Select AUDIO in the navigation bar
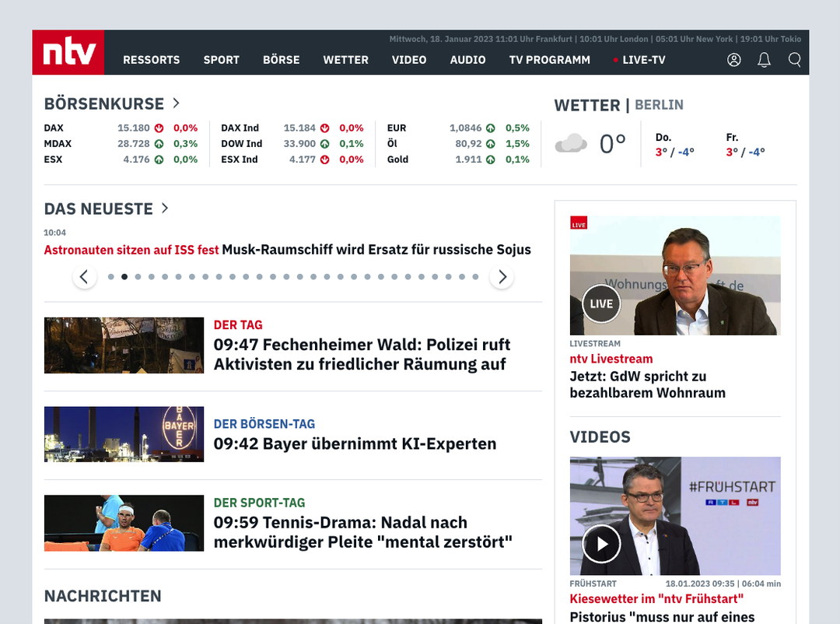 467,60
